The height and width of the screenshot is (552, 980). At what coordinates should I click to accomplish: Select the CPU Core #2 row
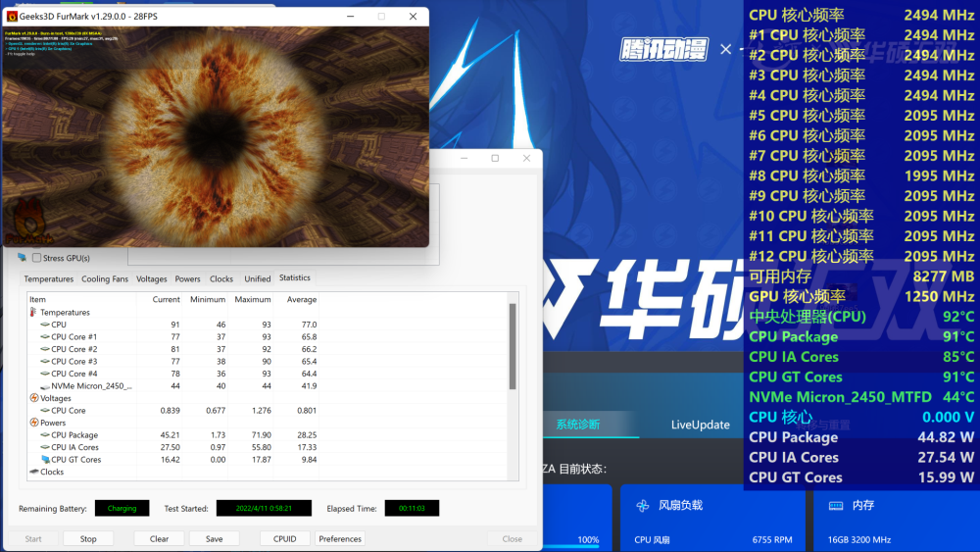click(x=173, y=349)
